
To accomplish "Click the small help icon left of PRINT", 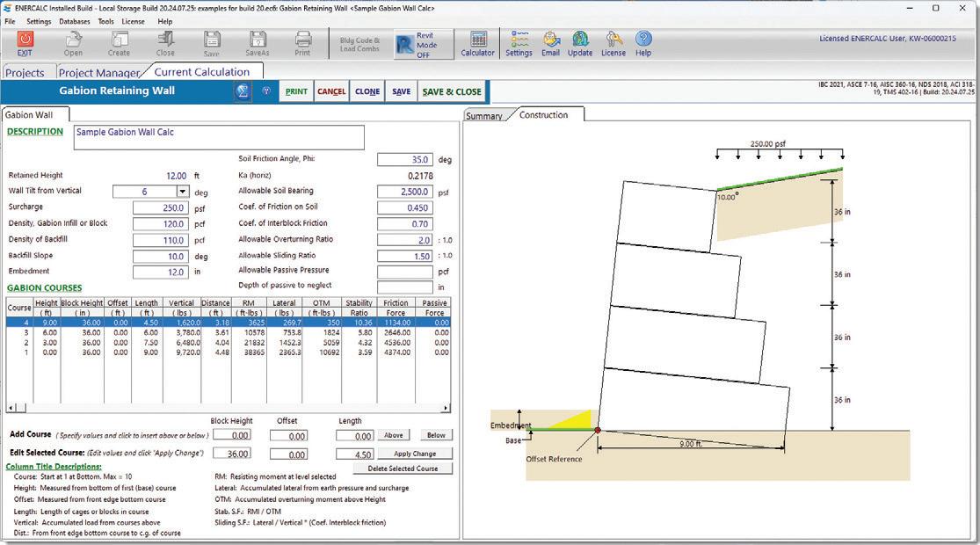I will pyautogui.click(x=266, y=91).
